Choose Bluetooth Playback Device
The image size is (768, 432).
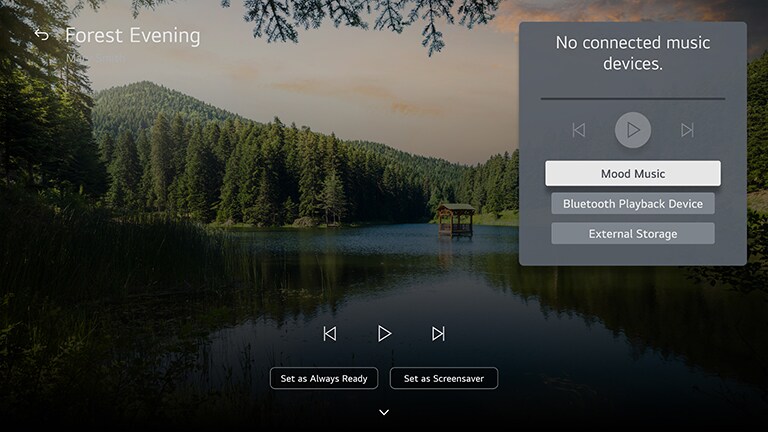(632, 204)
